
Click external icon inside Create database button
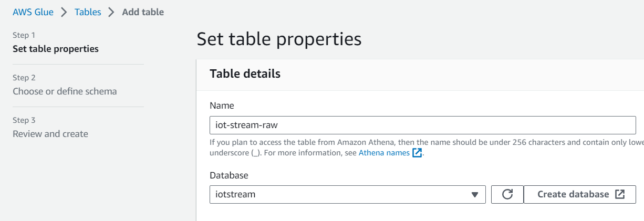pyautogui.click(x=620, y=194)
